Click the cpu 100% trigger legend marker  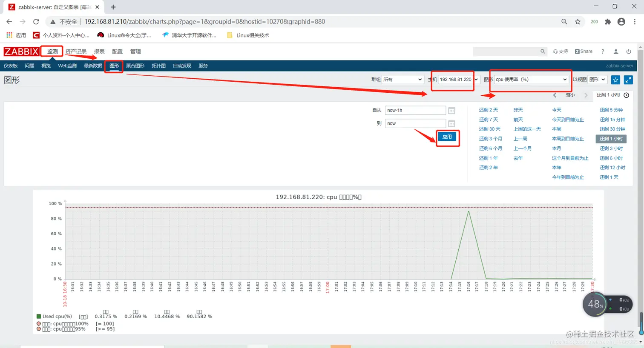(39, 324)
